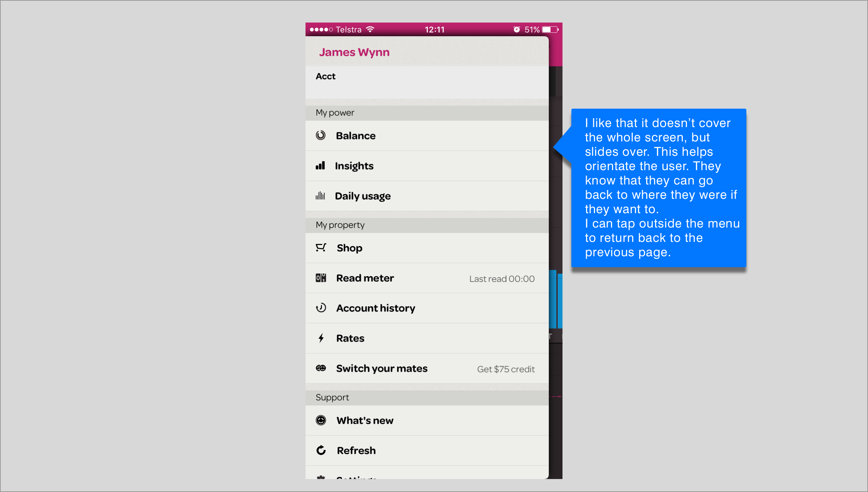868x492 pixels.
Task: Tap the Balance circular gauge icon
Action: click(321, 136)
